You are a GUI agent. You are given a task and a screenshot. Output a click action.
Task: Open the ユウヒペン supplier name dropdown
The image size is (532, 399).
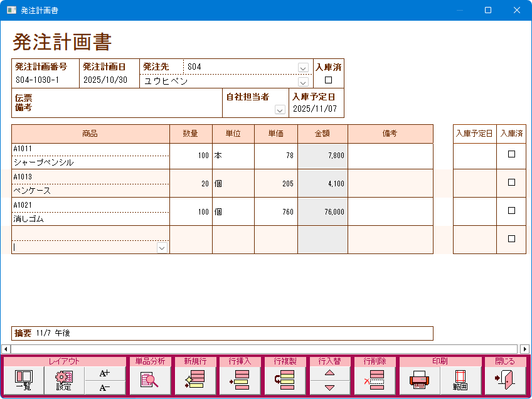(303, 82)
